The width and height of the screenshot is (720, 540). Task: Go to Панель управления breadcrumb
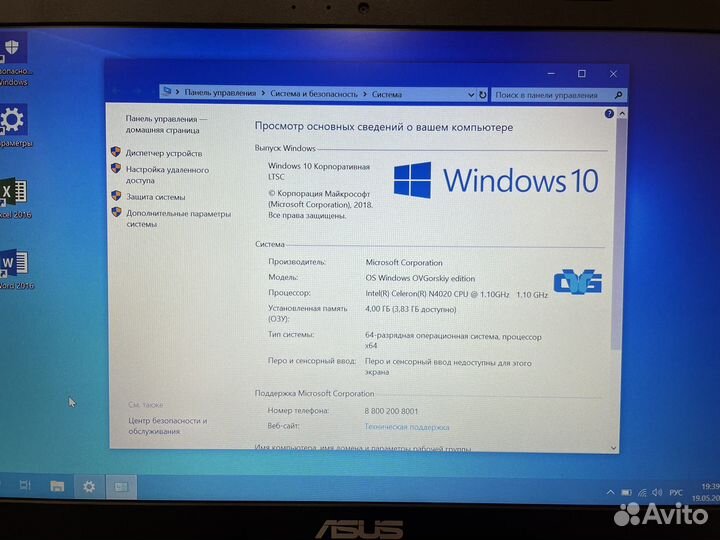tap(220, 93)
